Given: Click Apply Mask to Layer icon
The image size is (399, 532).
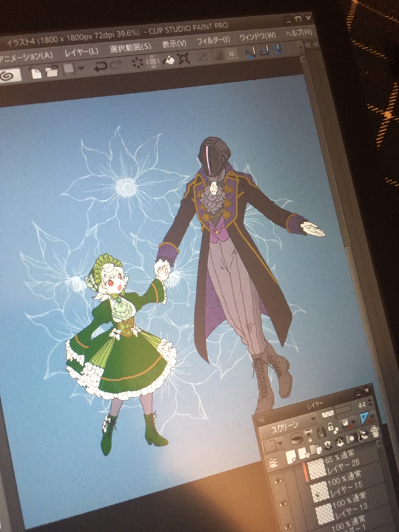Looking at the screenshot, I should coord(362,435).
